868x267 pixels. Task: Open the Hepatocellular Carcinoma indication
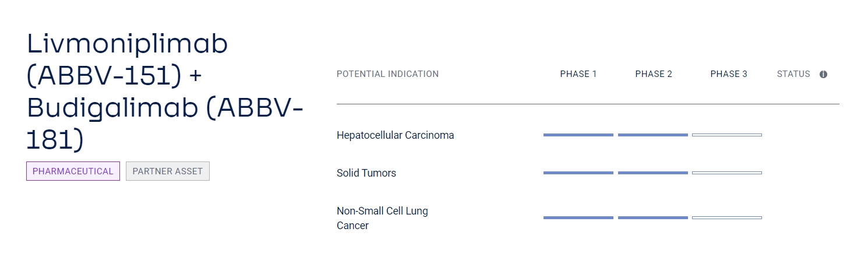395,135
